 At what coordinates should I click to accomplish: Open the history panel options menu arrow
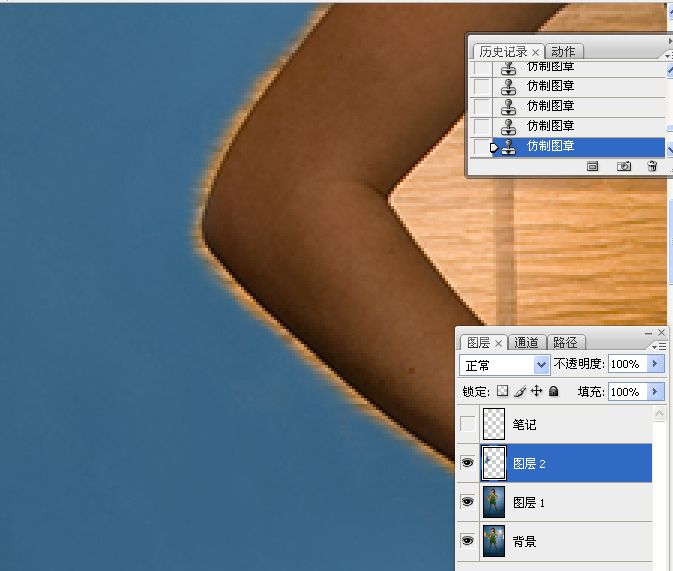668,55
